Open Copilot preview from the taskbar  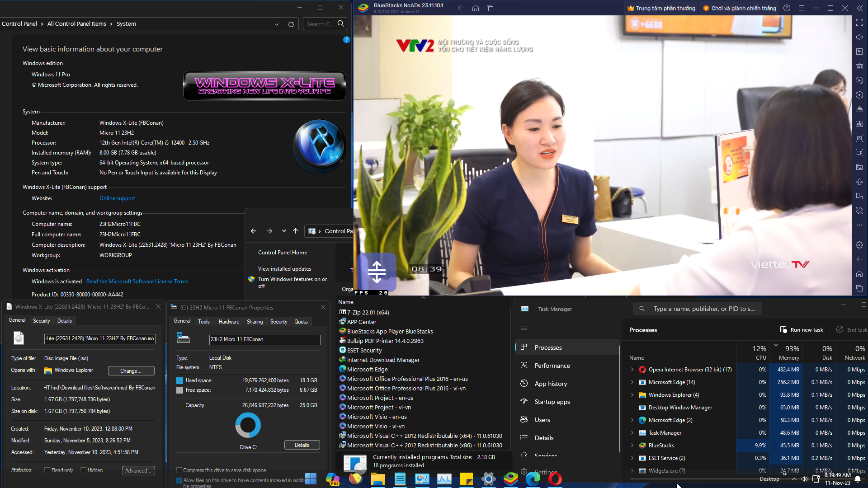[333, 479]
